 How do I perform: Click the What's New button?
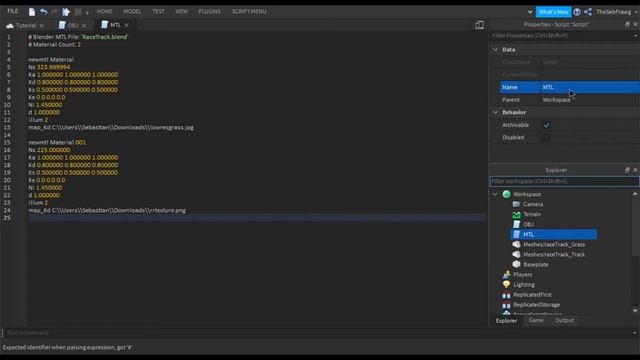click(553, 12)
